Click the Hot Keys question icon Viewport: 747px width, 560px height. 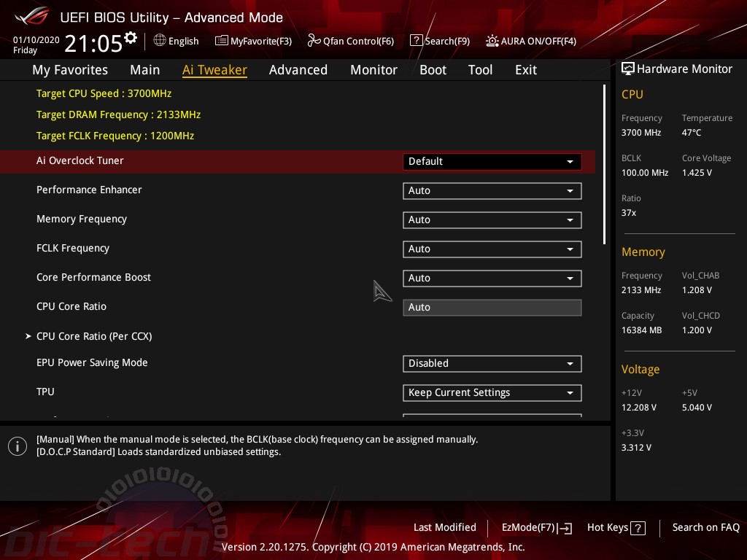coord(638,528)
